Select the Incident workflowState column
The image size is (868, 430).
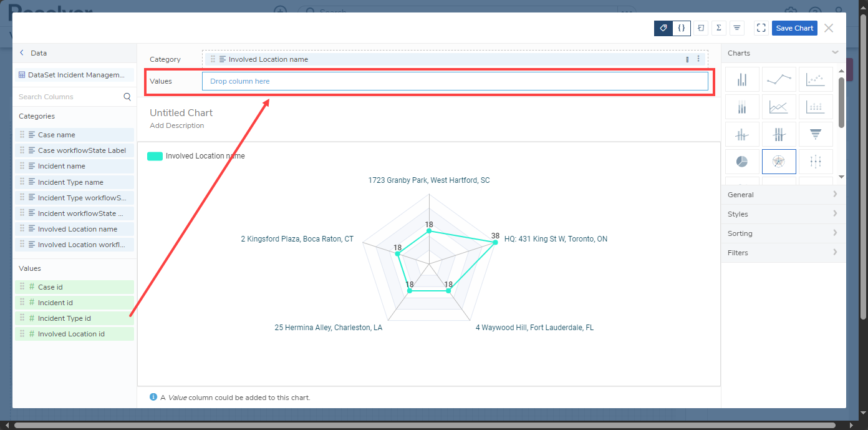point(74,213)
